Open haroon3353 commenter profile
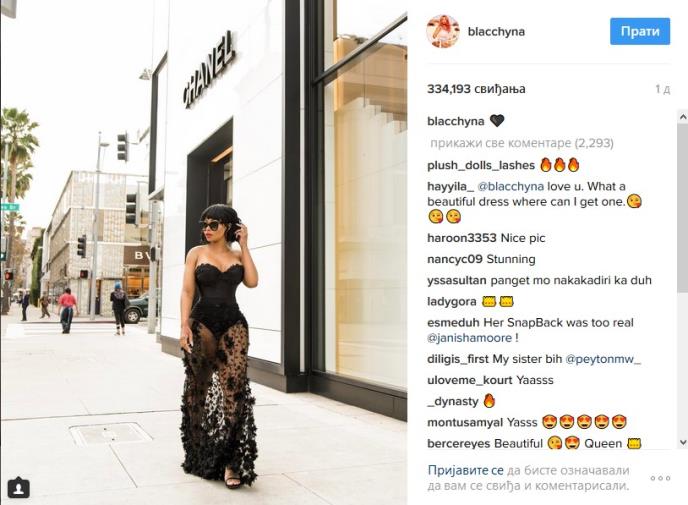Viewport: 688px width, 505px height. click(462, 238)
